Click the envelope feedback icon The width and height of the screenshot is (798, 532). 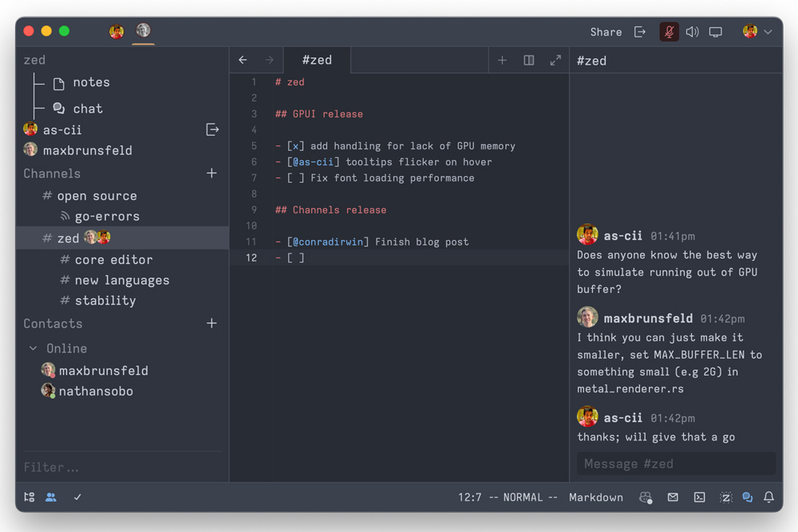673,497
